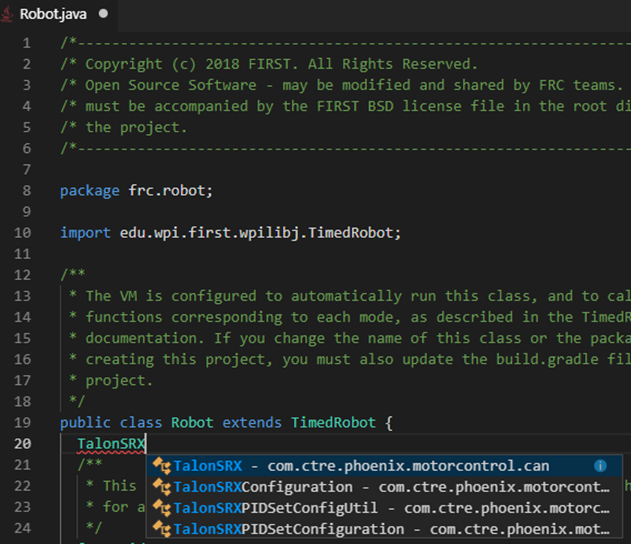Choose the TalonSRXConfiguration suggestion

[x=384, y=487]
